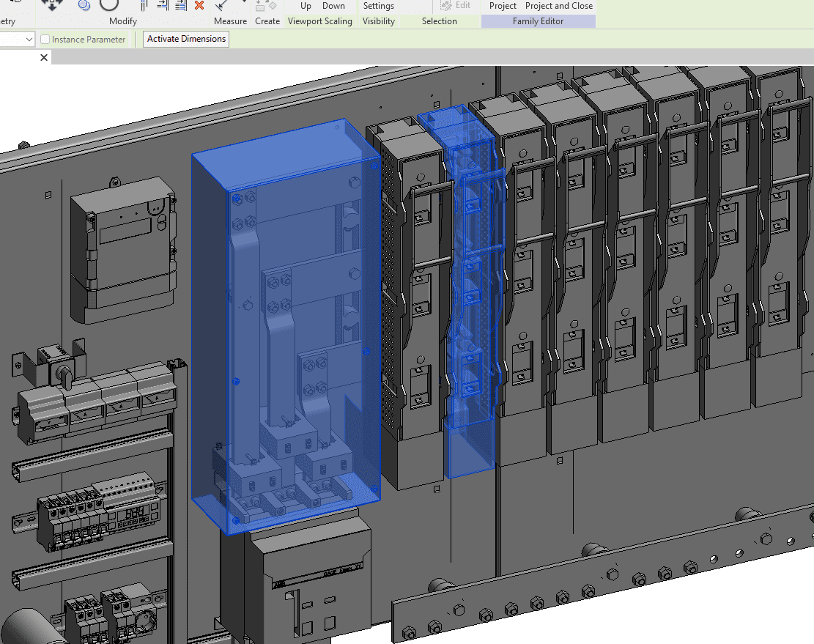Screen dimensions: 814x644
Task: Click Viewport Scaling Down
Action: point(333,6)
